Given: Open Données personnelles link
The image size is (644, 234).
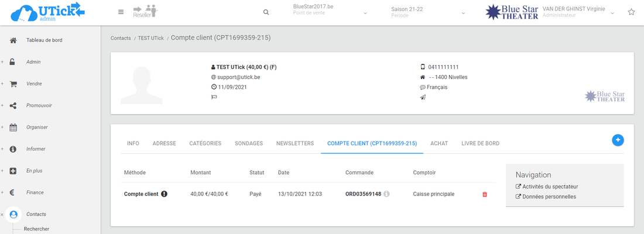Looking at the screenshot, I should tap(548, 197).
